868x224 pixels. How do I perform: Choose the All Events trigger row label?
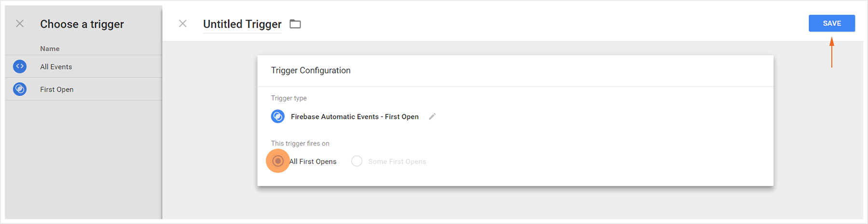click(56, 67)
